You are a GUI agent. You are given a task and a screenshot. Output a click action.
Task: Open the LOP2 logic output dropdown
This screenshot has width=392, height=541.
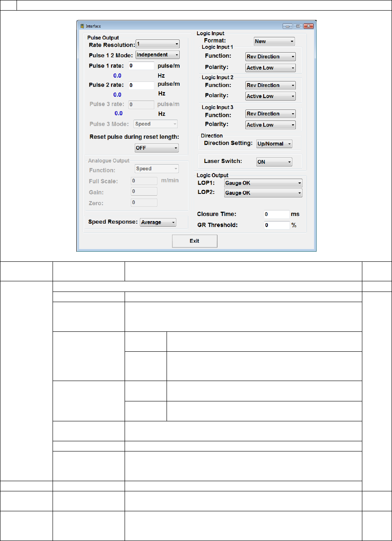coord(263,193)
